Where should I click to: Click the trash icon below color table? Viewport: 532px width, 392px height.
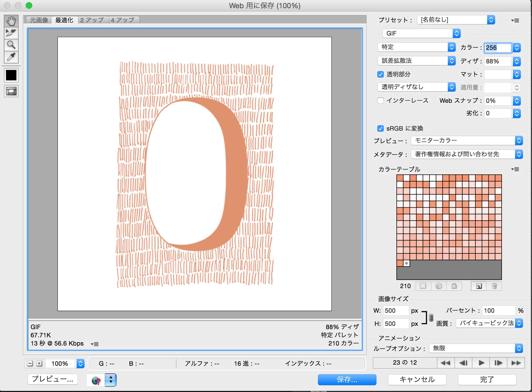click(x=494, y=286)
